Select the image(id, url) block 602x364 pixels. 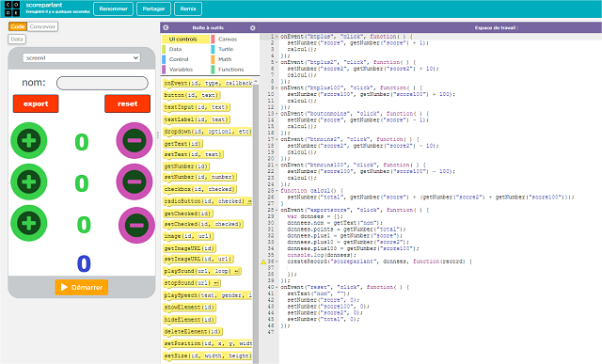tap(188, 236)
